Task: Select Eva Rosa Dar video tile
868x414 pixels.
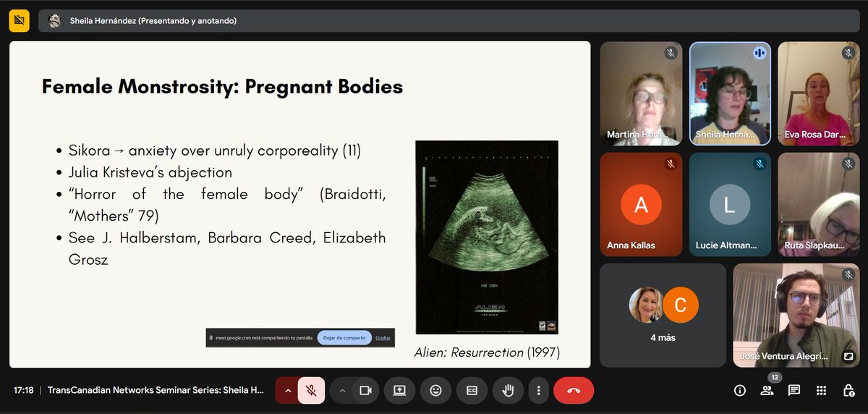Action: pyautogui.click(x=819, y=93)
